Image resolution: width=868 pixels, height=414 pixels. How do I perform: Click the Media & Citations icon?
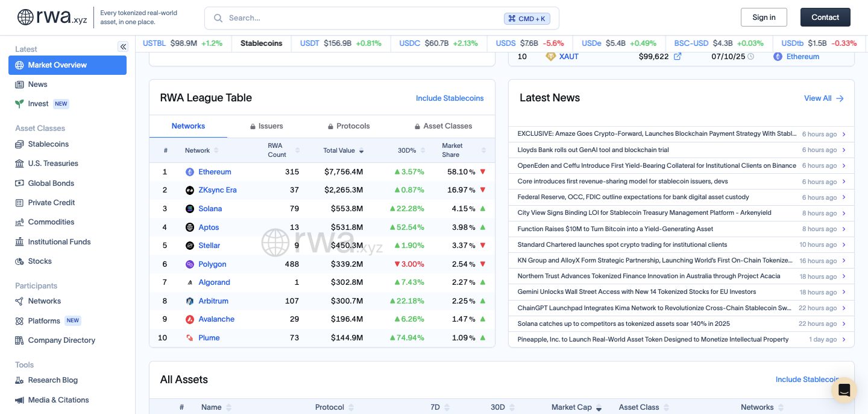(x=19, y=400)
